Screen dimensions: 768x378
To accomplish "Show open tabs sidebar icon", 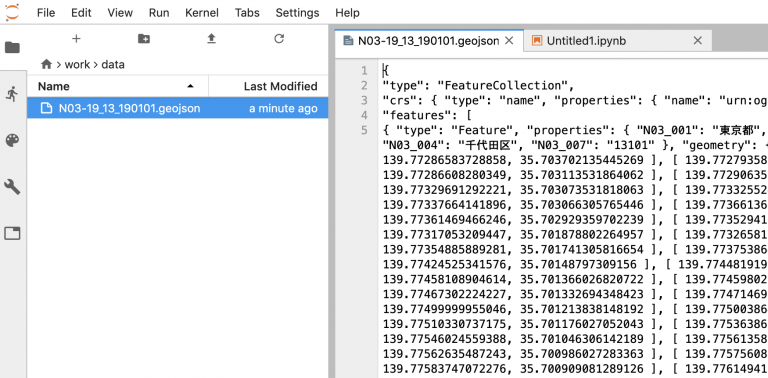I will 12,233.
